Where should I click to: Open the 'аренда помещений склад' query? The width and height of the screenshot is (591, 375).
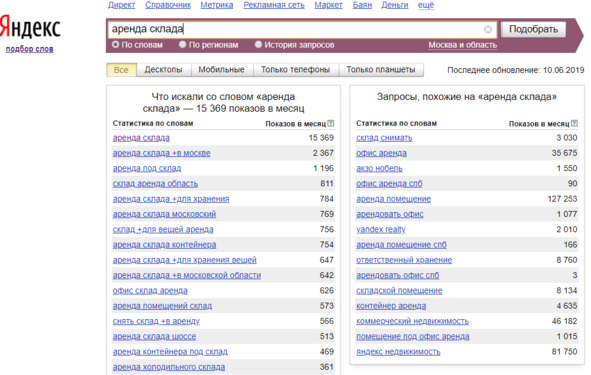click(x=162, y=306)
